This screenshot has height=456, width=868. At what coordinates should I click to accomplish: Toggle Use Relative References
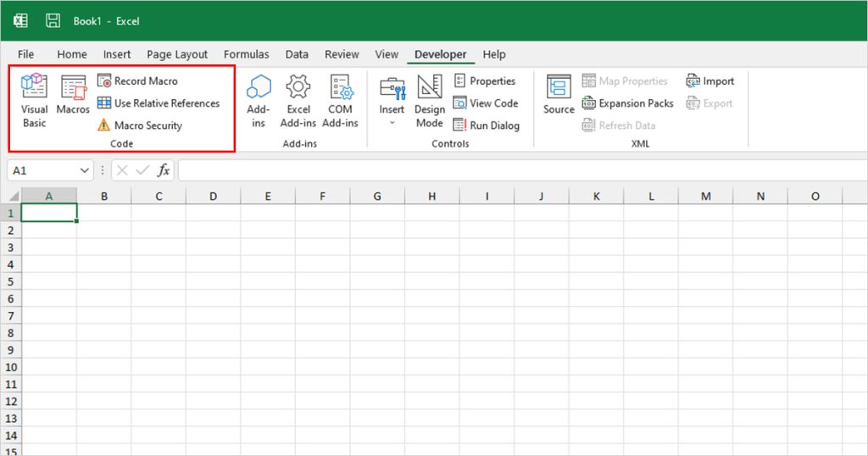pyautogui.click(x=159, y=103)
